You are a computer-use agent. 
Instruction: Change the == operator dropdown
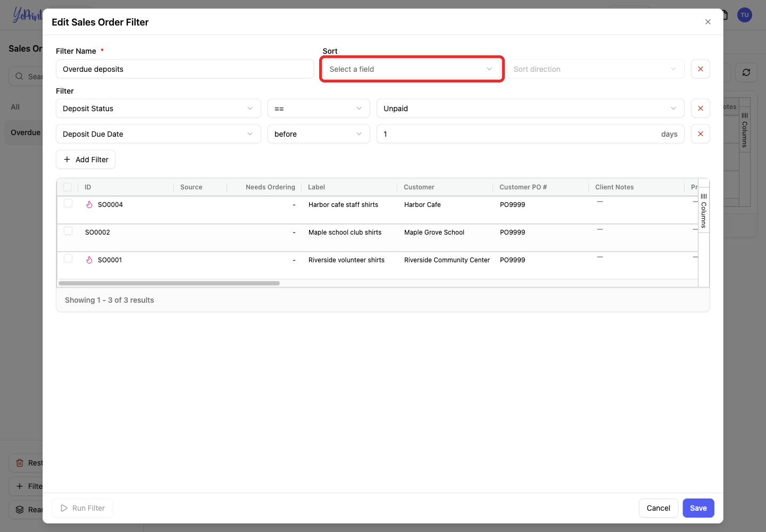tap(319, 109)
